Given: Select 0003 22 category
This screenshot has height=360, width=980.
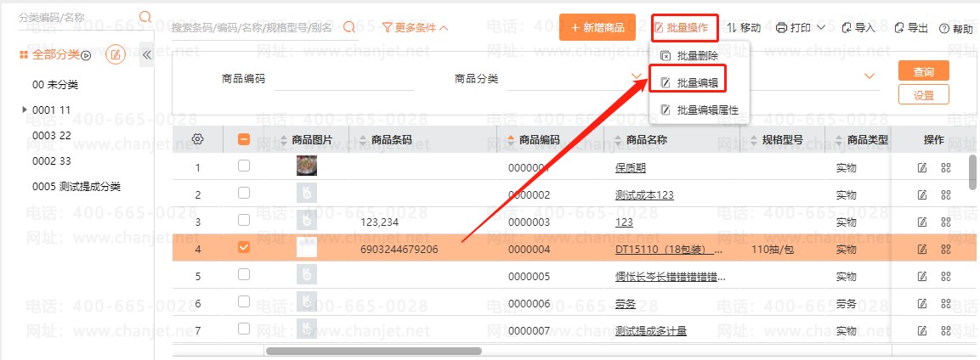Looking at the screenshot, I should 51,135.
